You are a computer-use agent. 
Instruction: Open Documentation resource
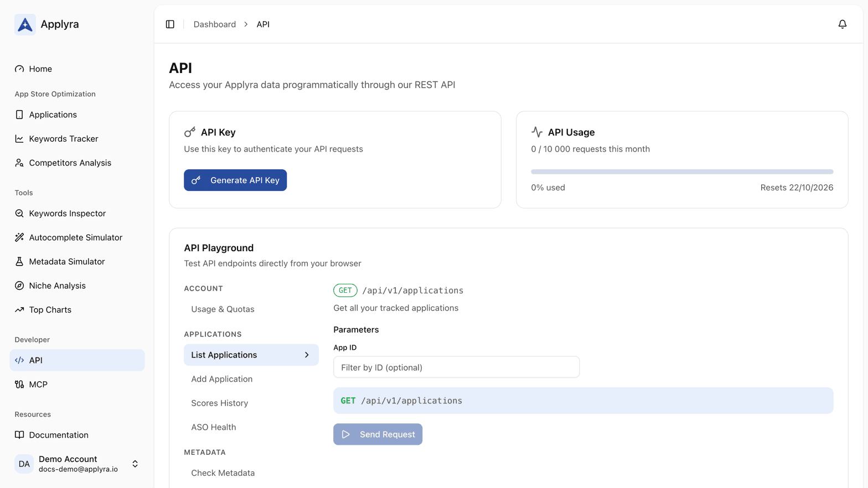77,435
